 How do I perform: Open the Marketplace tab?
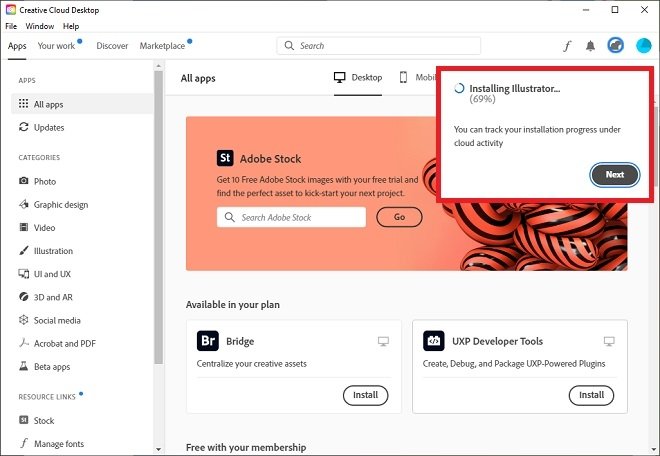click(162, 46)
